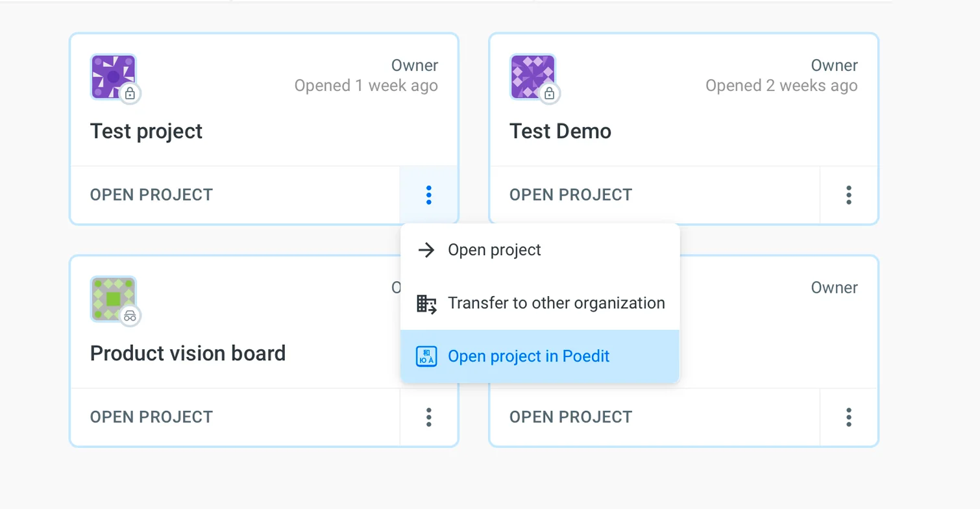Screen dimensions: 980x509
Task: Select "Open project" from the context menu
Action: coord(494,250)
